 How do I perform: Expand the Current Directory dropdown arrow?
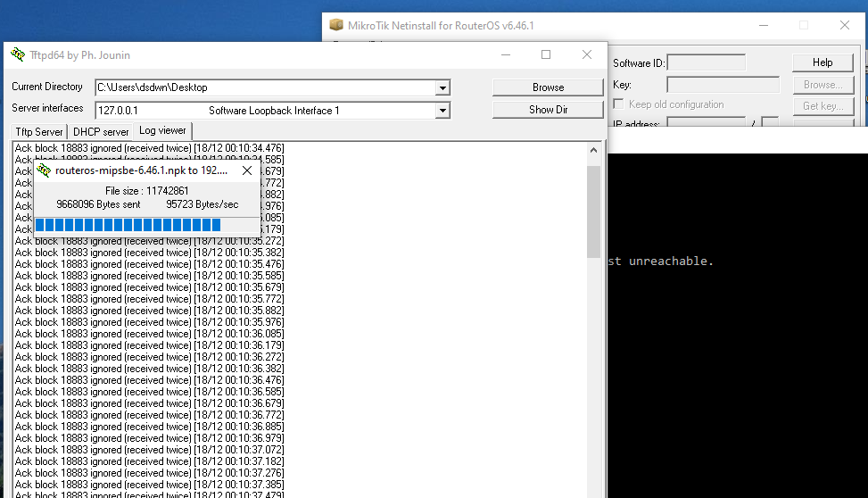tap(442, 87)
